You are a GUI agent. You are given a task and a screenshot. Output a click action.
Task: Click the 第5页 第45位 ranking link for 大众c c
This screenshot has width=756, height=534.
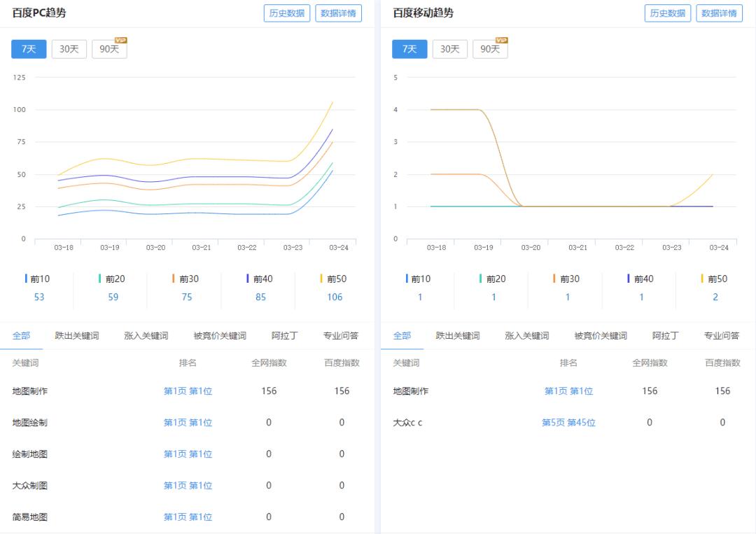click(x=568, y=422)
